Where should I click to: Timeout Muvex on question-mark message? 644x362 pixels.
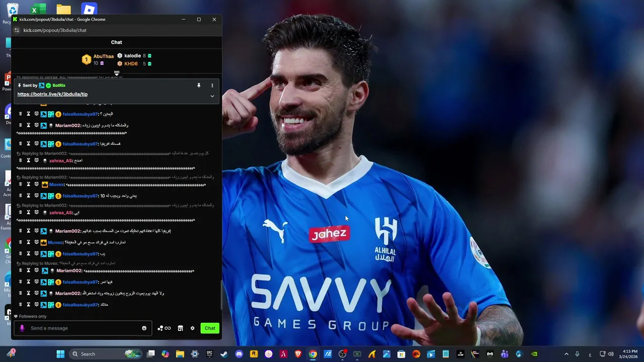pos(29,242)
